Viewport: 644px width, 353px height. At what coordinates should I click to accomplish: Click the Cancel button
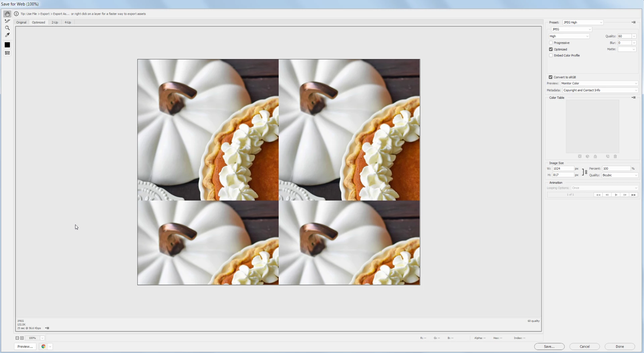[x=585, y=347]
